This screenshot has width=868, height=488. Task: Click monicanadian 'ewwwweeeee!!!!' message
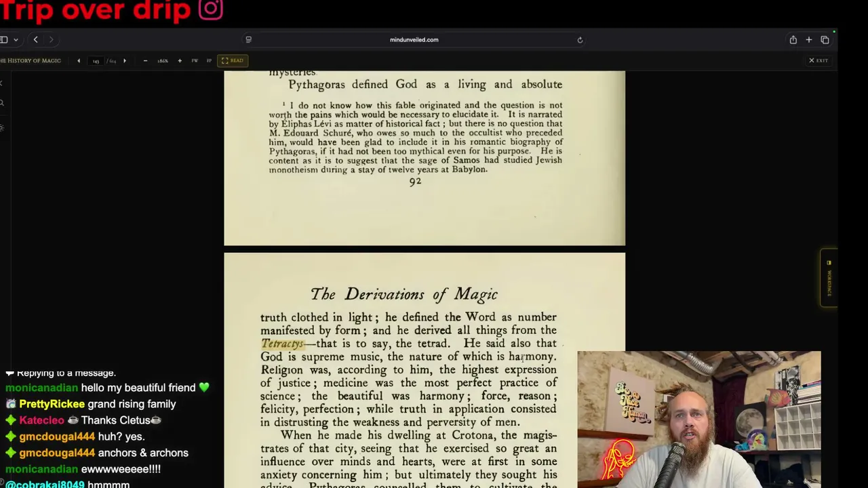[83, 469]
